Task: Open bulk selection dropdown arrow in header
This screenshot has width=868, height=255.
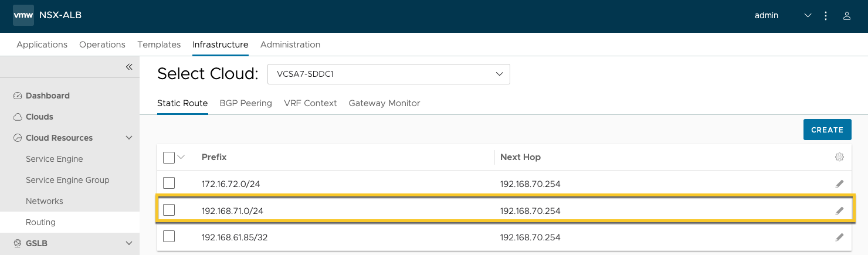Action: coord(181,157)
